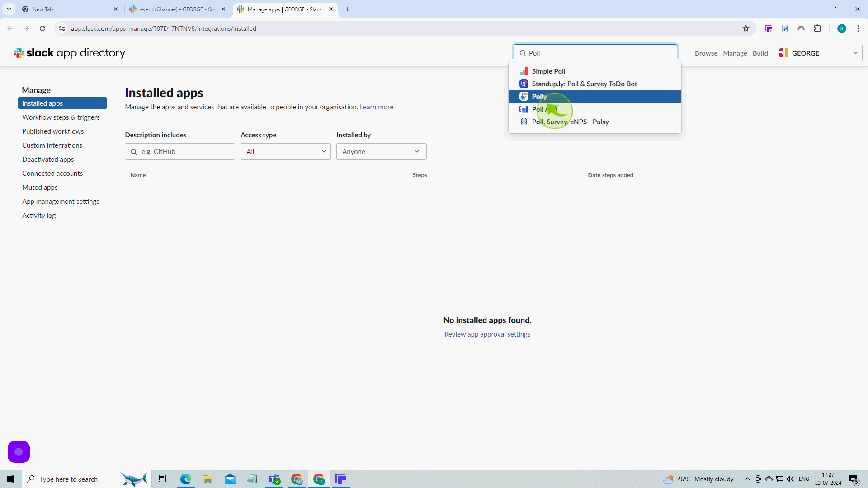Click the Poll Appy icon in results
Screen dimensions: 868x488
pos(524,109)
